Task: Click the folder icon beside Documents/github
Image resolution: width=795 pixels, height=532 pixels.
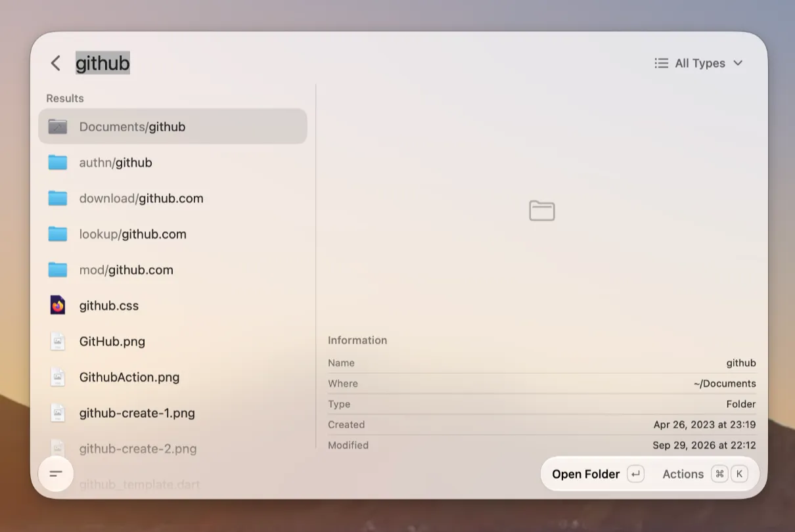Action: click(58, 126)
